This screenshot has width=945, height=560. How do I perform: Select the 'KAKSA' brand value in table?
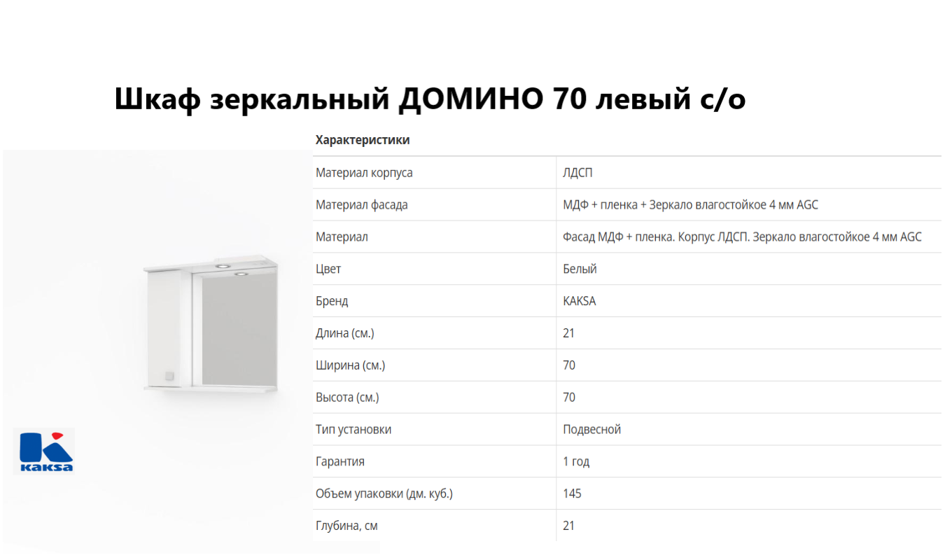coord(580,301)
